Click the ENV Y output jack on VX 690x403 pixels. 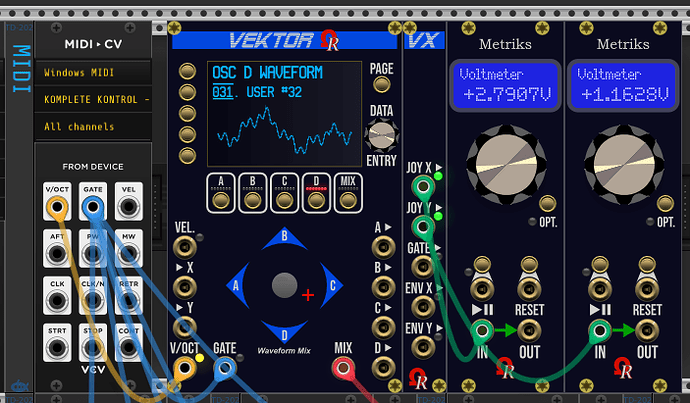tap(423, 347)
